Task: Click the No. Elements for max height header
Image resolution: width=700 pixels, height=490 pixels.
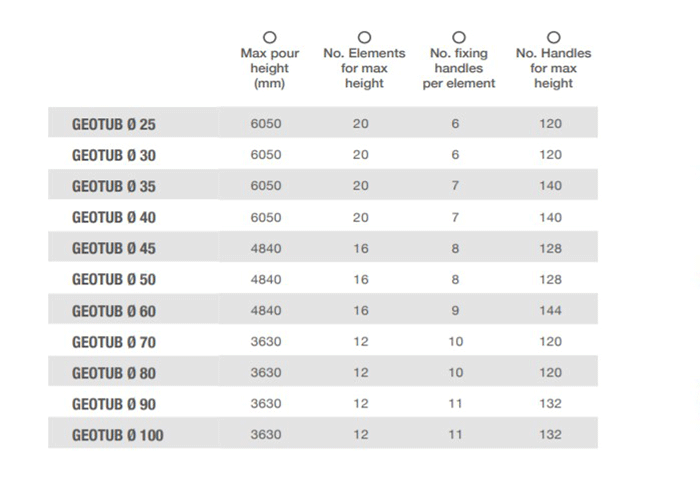Action: coord(364,68)
